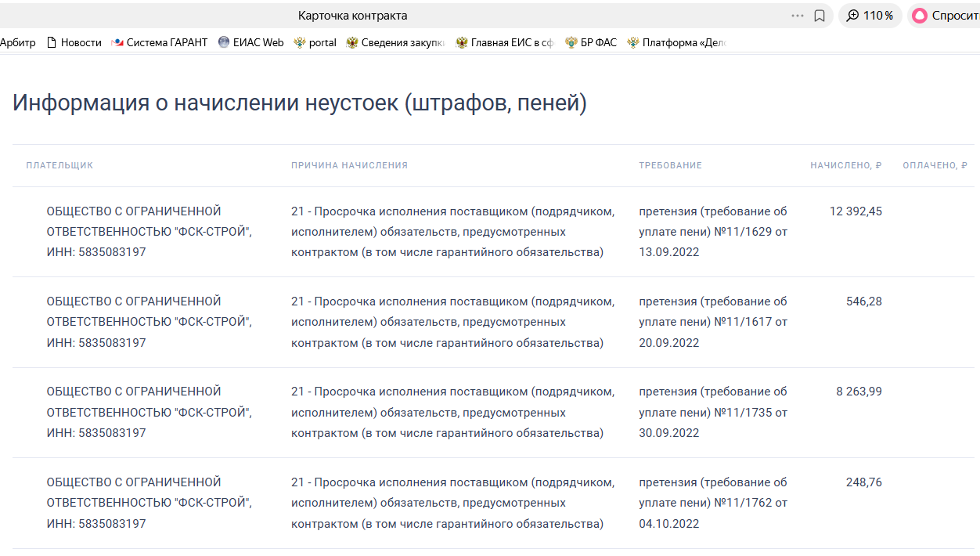The width and height of the screenshot is (980, 556).
Task: Select claim №11/1735 от 30.09.2022
Action: tap(713, 412)
